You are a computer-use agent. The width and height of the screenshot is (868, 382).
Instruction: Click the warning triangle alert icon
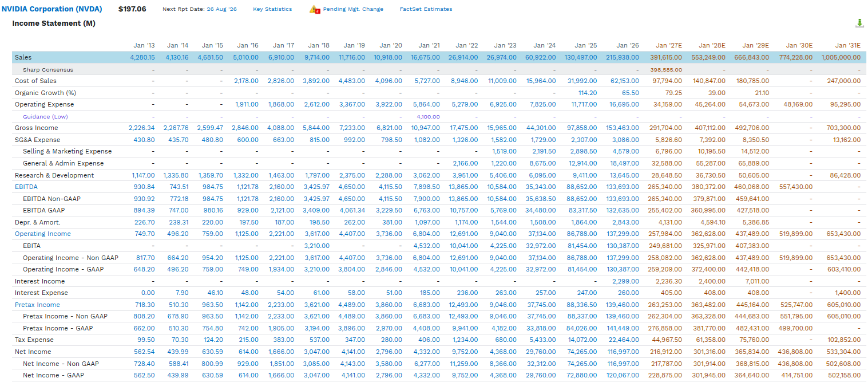coord(314,9)
